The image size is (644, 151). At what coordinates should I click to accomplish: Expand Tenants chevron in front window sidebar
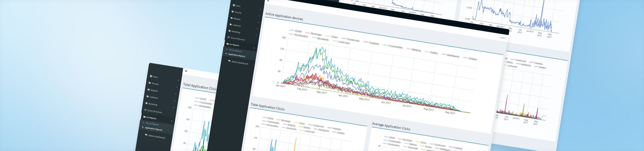260,16
